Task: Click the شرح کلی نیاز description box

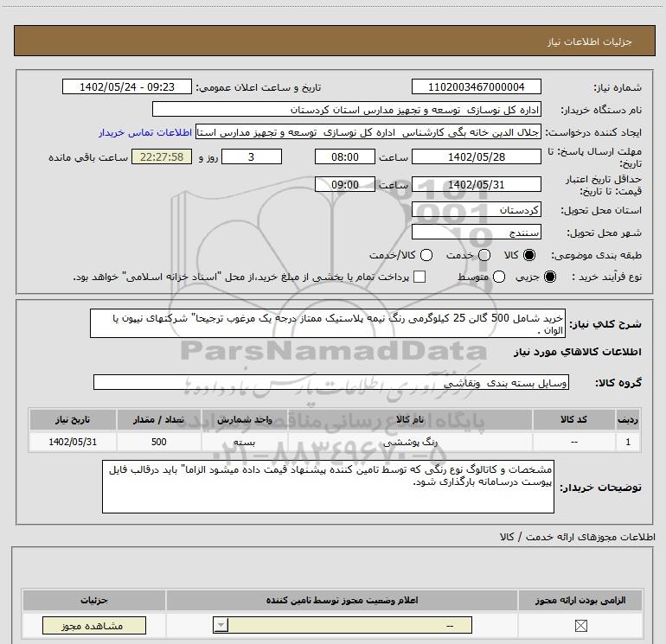Action: tap(328, 323)
